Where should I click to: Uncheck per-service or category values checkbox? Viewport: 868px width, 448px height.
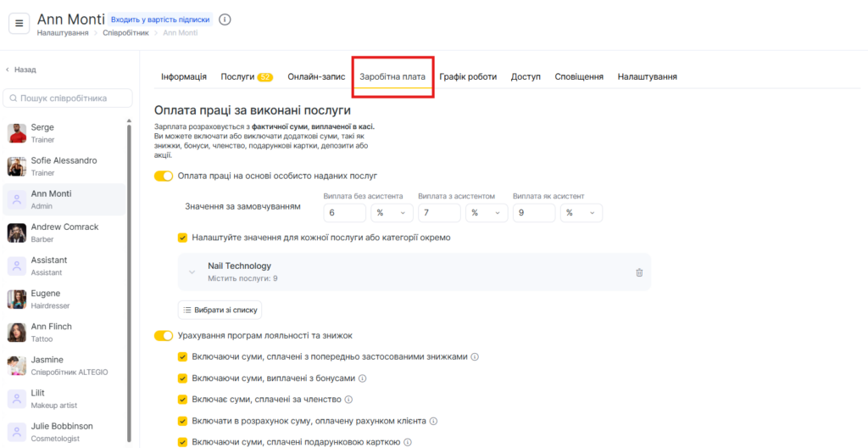pyautogui.click(x=182, y=238)
